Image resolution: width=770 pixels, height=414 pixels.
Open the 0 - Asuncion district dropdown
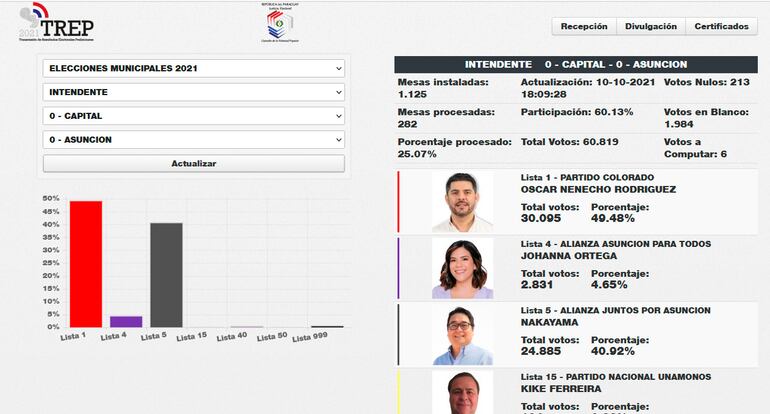(193, 140)
